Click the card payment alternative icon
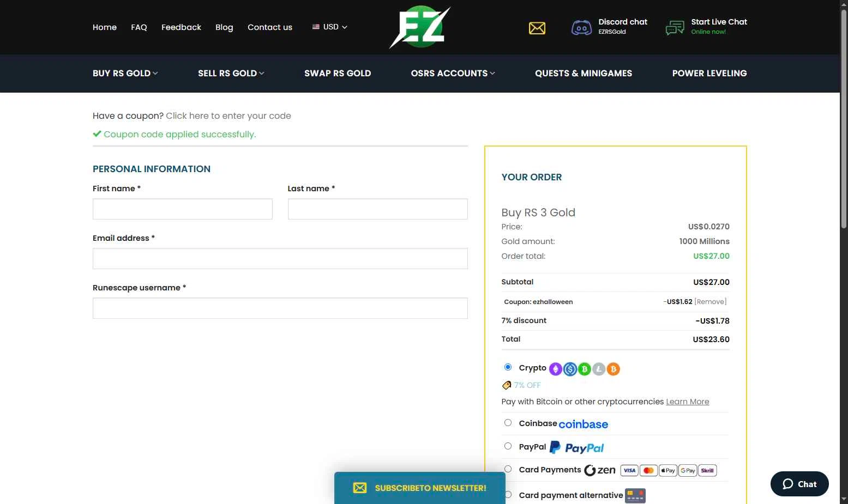 pyautogui.click(x=635, y=495)
